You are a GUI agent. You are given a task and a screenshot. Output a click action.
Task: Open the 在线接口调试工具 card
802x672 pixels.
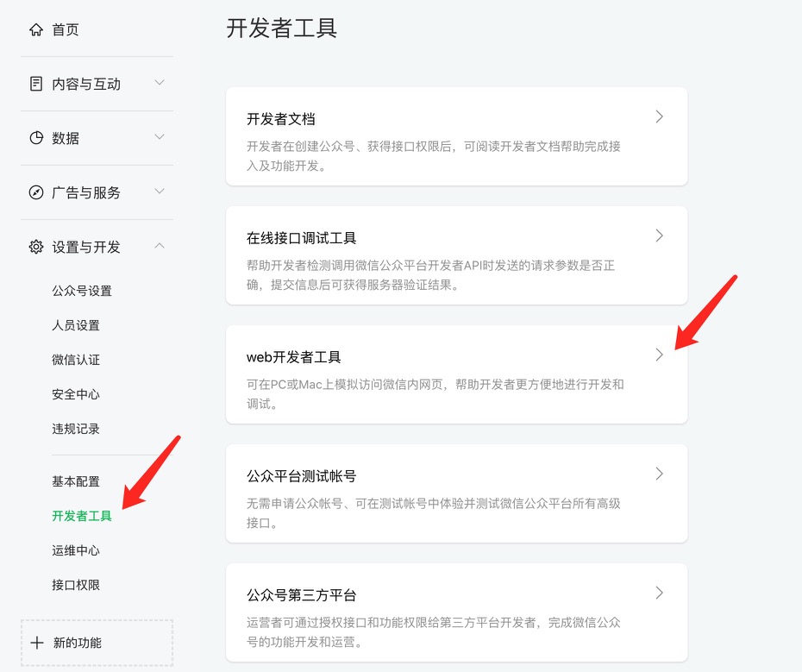[x=456, y=255]
